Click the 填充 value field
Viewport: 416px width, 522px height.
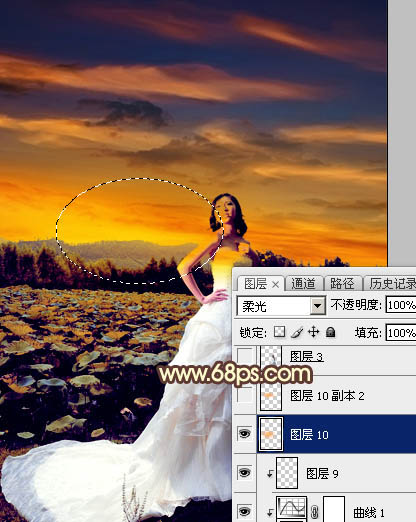401,333
